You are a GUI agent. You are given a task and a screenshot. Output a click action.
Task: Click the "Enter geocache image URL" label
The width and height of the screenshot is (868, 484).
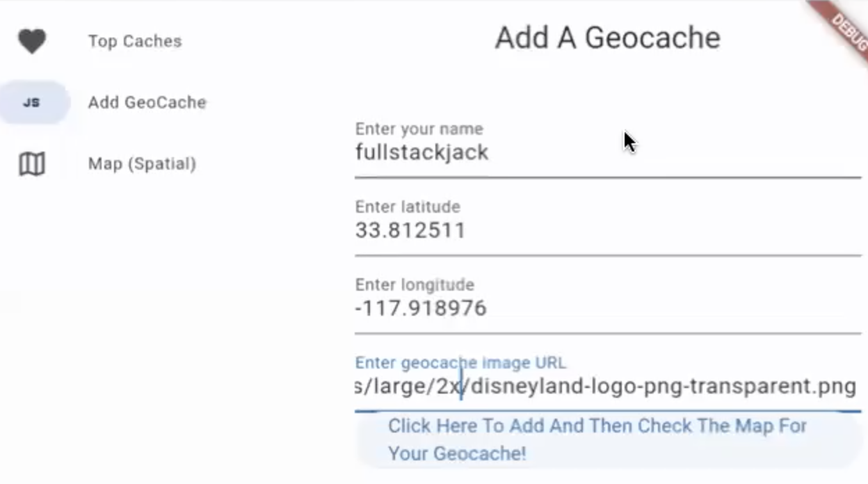[460, 362]
